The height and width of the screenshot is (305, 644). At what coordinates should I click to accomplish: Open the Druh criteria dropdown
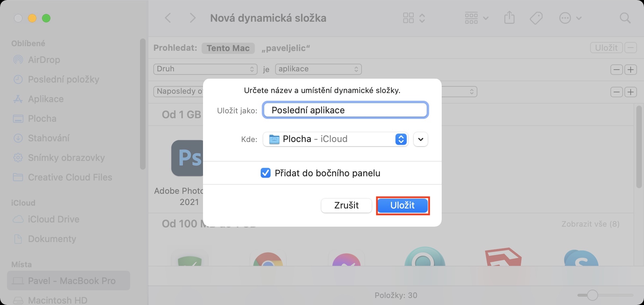(x=205, y=69)
